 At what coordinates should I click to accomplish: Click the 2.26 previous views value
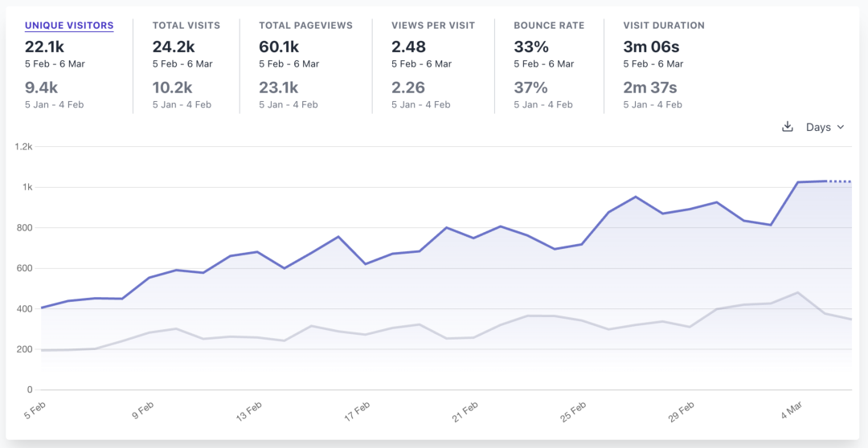click(407, 88)
